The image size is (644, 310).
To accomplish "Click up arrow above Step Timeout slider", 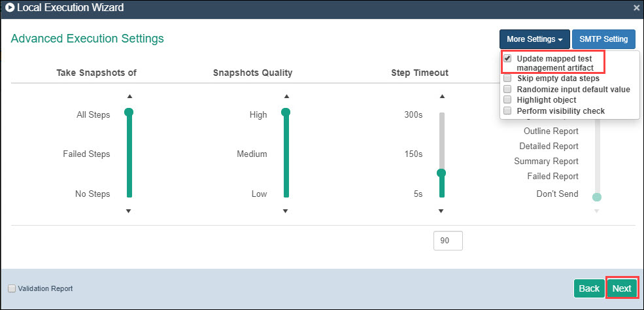I will pos(441,96).
